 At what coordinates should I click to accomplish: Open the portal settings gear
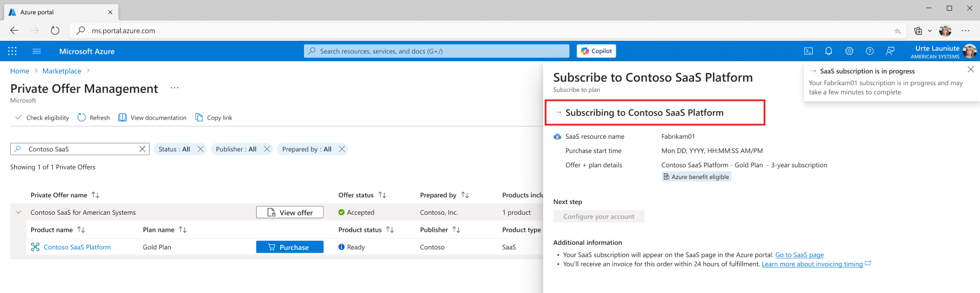point(849,51)
